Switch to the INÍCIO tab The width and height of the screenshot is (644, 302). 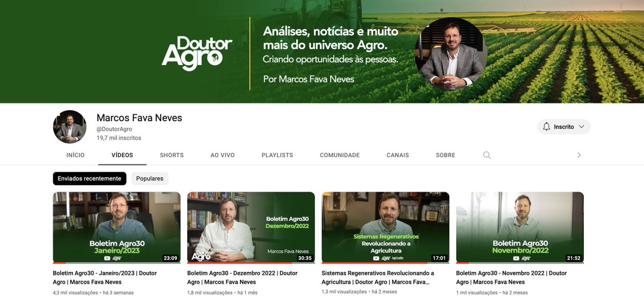[x=75, y=155]
